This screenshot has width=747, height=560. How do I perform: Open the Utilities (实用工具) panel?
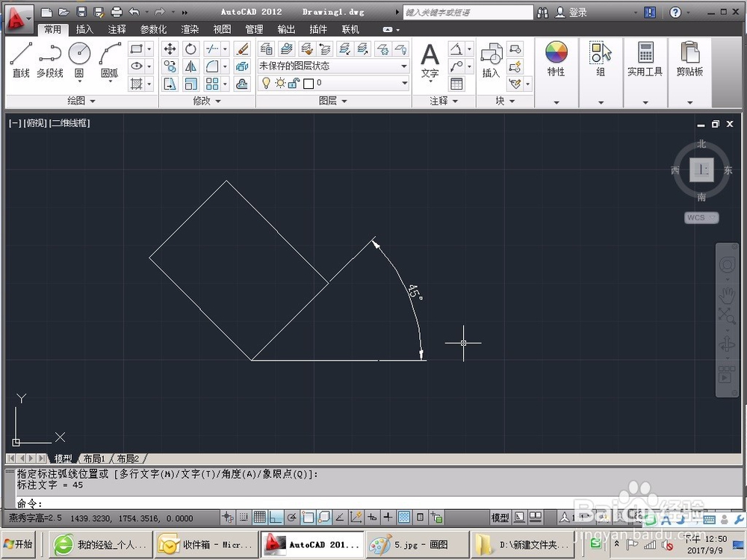click(x=645, y=59)
